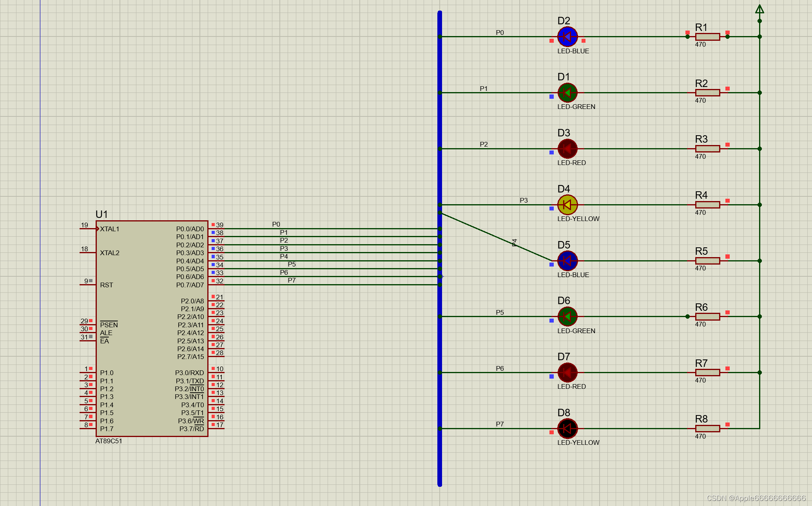Screen dimensions: 812x506
Task: Click the XTAL1 pin name
Action: point(109,229)
